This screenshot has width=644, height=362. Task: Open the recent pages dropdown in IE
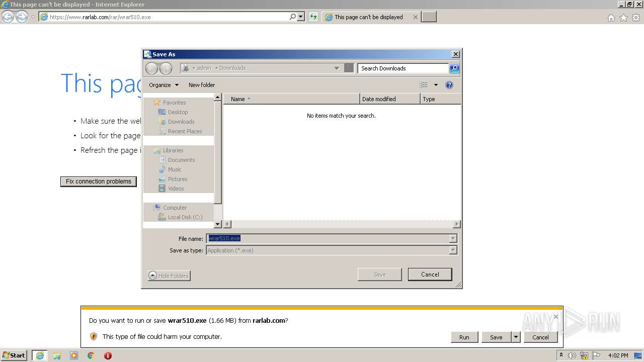click(x=33, y=17)
